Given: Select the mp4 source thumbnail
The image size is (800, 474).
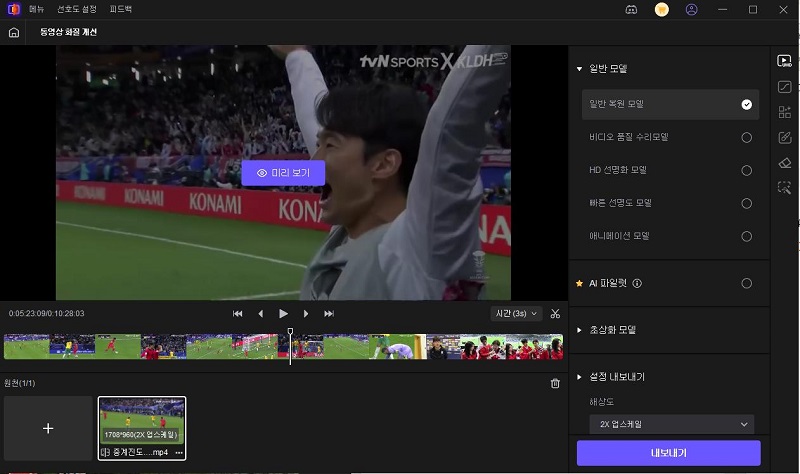Looking at the screenshot, I should [142, 428].
